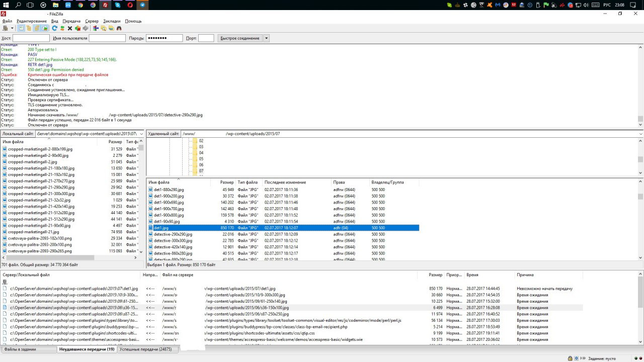Expand the Локальный сайт path dropdown
The image size is (644, 362).
point(141,134)
